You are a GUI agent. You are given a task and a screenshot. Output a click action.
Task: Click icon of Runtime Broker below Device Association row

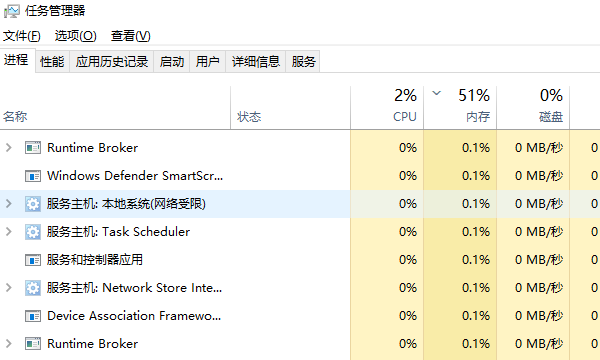point(33,344)
